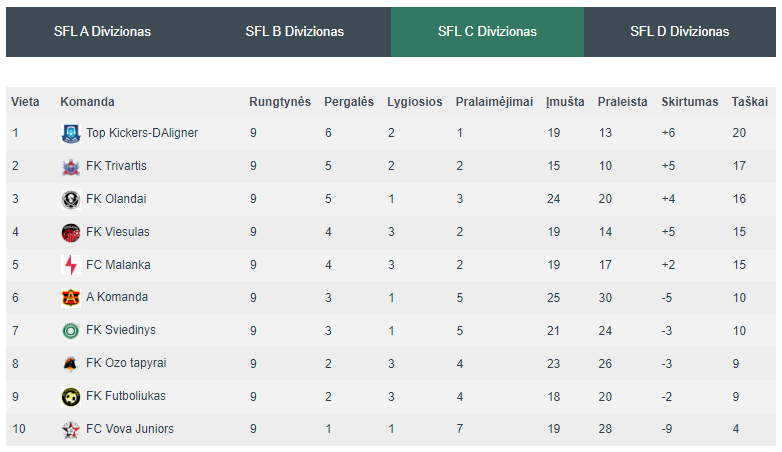Screen dimensions: 782x452
Task: Click the A Komanda team emblem
Action: pyautogui.click(x=71, y=298)
